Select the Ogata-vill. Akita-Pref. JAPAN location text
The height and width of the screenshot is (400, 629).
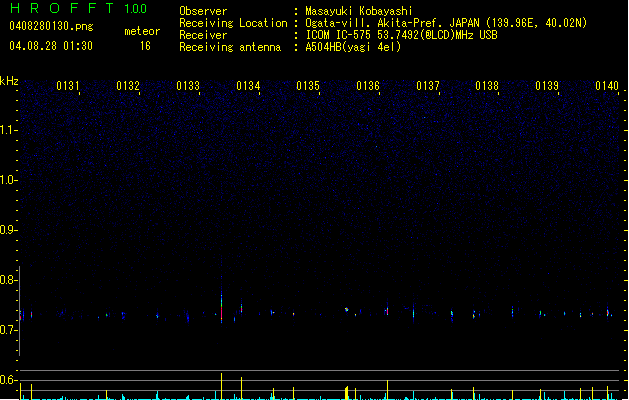click(446, 23)
